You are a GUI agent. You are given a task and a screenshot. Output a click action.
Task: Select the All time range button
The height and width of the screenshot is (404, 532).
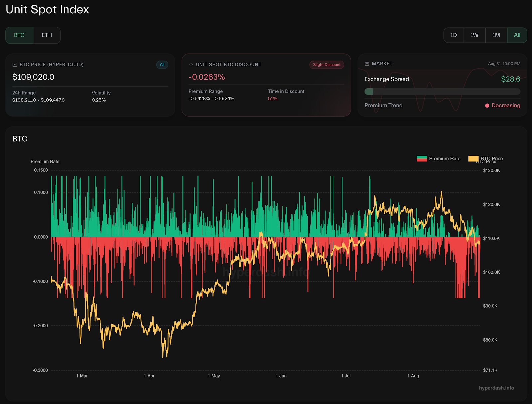(x=517, y=35)
